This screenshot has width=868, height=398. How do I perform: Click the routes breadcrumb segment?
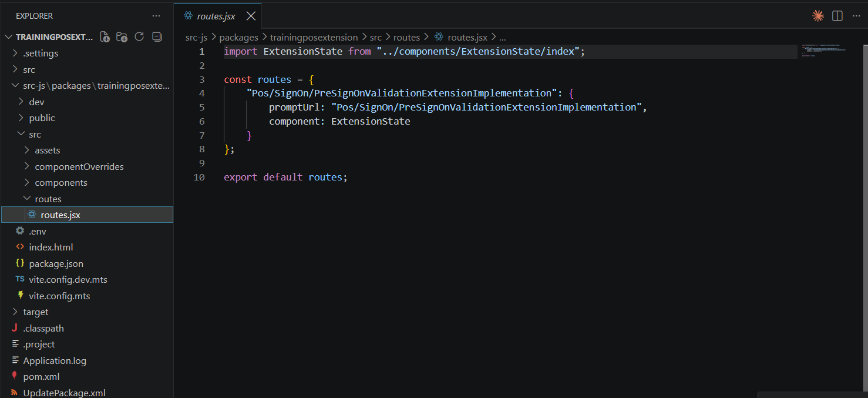point(407,37)
